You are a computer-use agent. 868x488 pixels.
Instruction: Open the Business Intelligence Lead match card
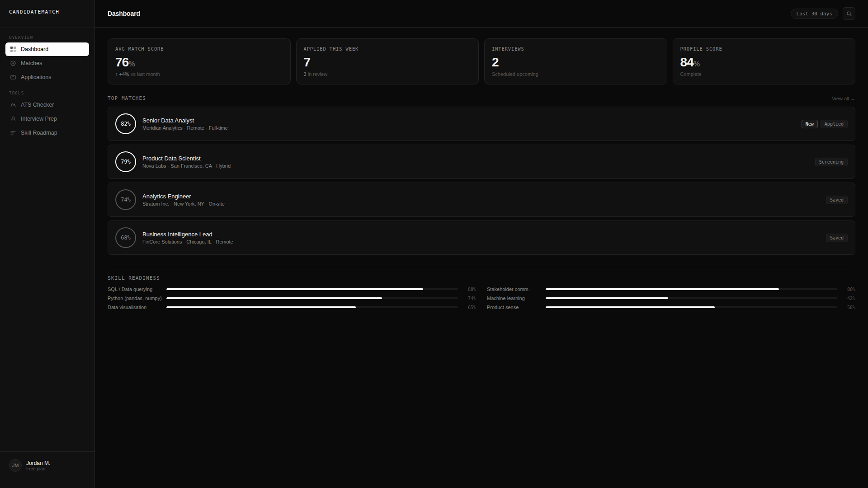[481, 238]
